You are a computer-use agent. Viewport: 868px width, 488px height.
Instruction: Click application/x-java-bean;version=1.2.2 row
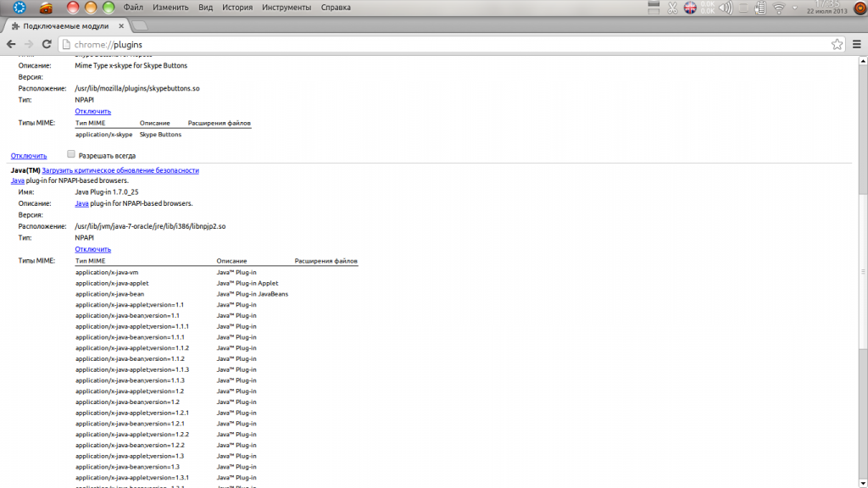pyautogui.click(x=130, y=446)
